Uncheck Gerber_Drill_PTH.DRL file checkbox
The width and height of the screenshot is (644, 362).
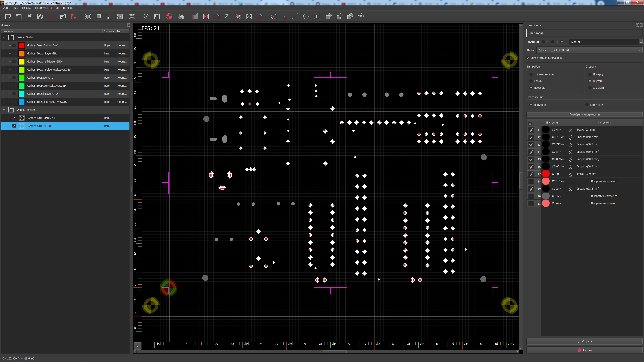tap(14, 126)
